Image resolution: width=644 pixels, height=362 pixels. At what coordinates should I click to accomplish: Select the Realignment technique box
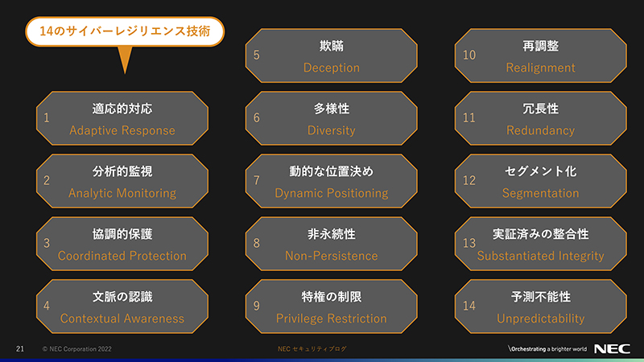coord(540,56)
